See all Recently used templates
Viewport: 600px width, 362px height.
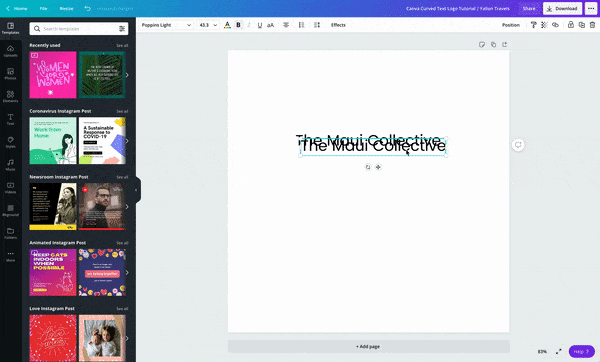122,46
